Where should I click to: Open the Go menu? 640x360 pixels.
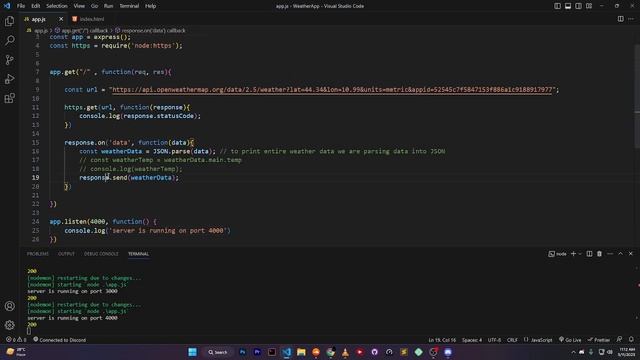click(94, 6)
